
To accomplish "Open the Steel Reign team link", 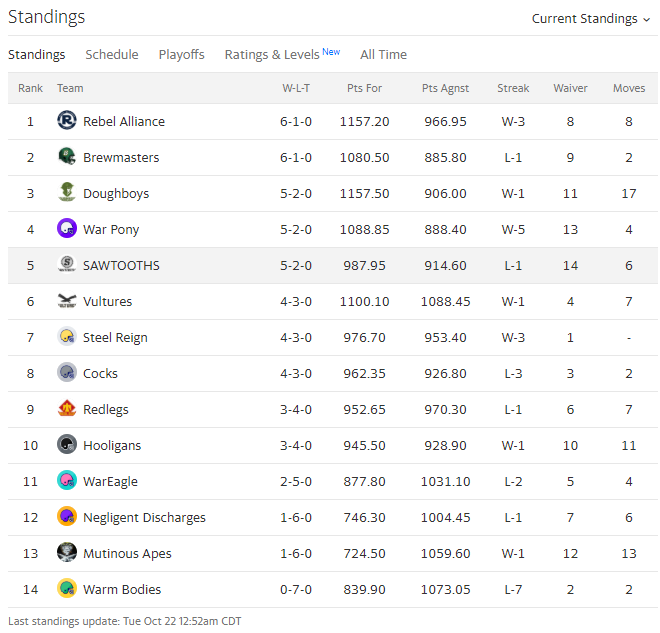I will point(115,338).
